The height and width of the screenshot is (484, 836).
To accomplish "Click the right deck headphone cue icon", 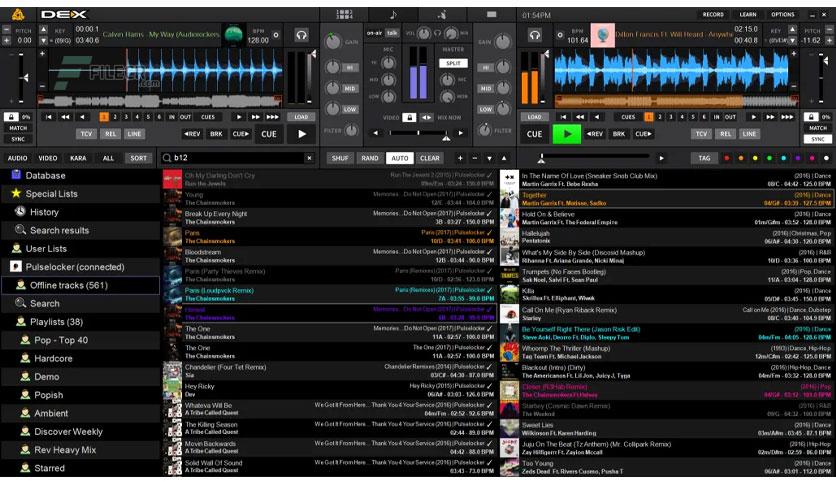I will [x=535, y=36].
